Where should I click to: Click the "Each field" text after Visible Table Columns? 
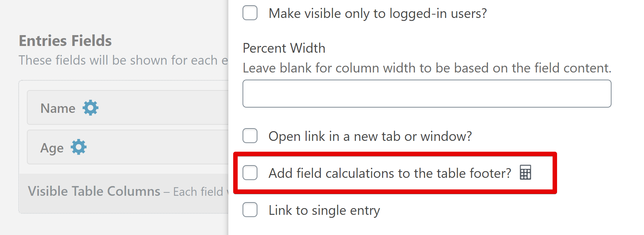pyautogui.click(x=198, y=192)
